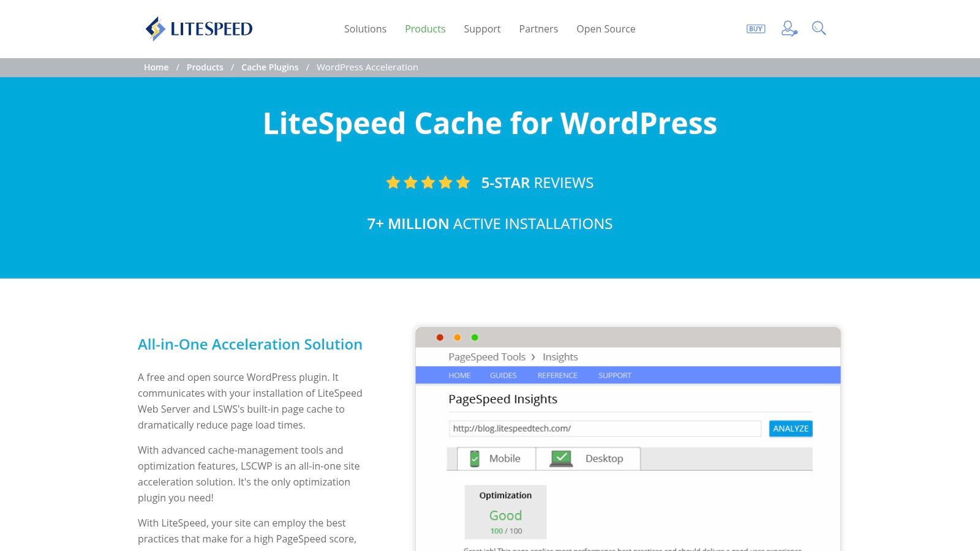This screenshot has height=551, width=980.
Task: Select the HOME item in PageSpeed nav
Action: tap(459, 375)
